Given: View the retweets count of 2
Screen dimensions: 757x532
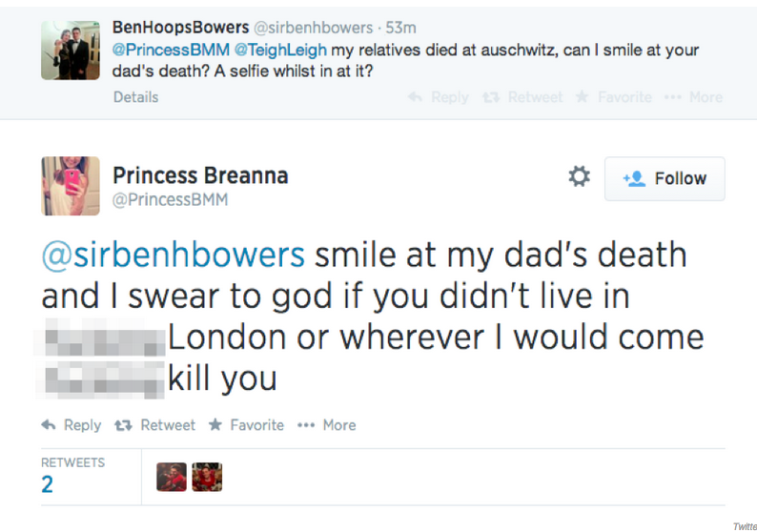Looking at the screenshot, I should click(48, 484).
